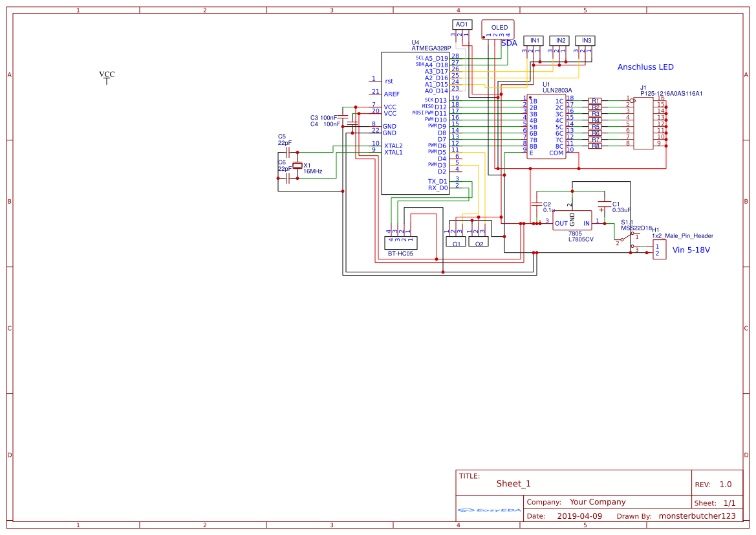Click the Anschluss LED annotation text
756x535 pixels.
coord(645,67)
